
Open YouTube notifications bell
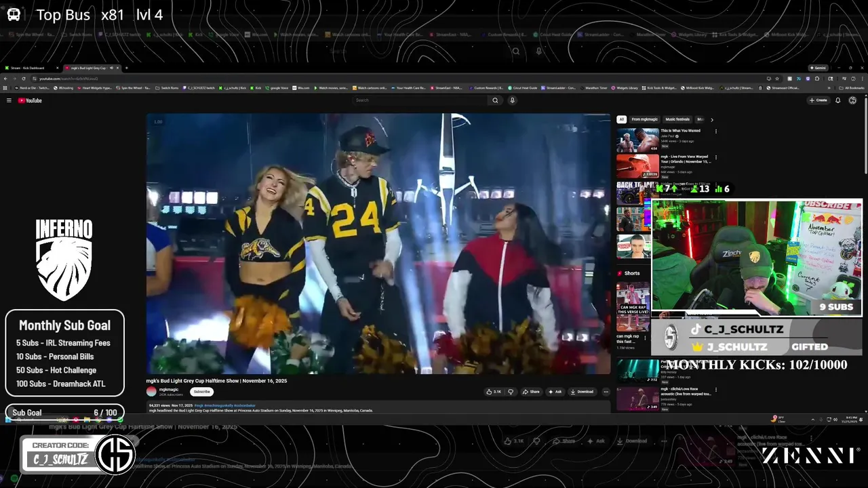point(837,100)
